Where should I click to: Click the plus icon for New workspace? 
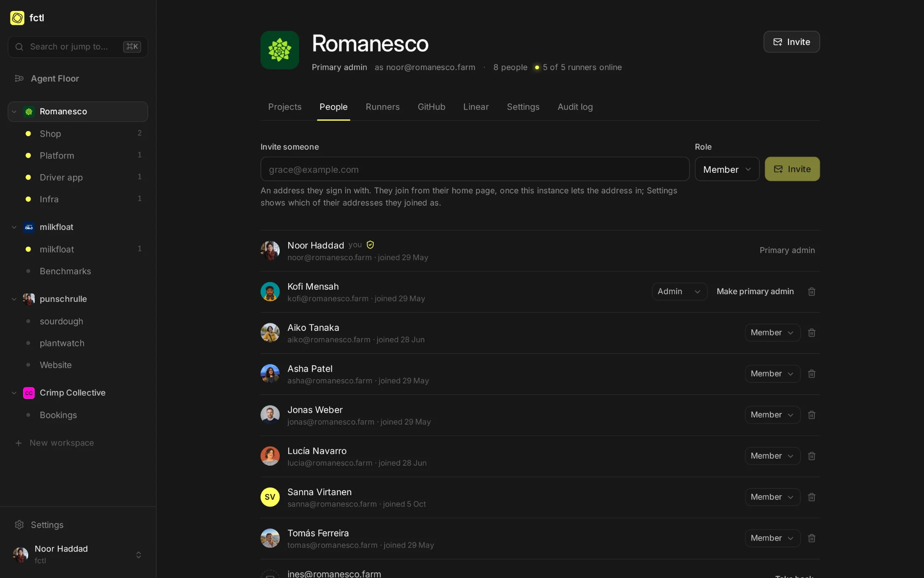pos(18,443)
